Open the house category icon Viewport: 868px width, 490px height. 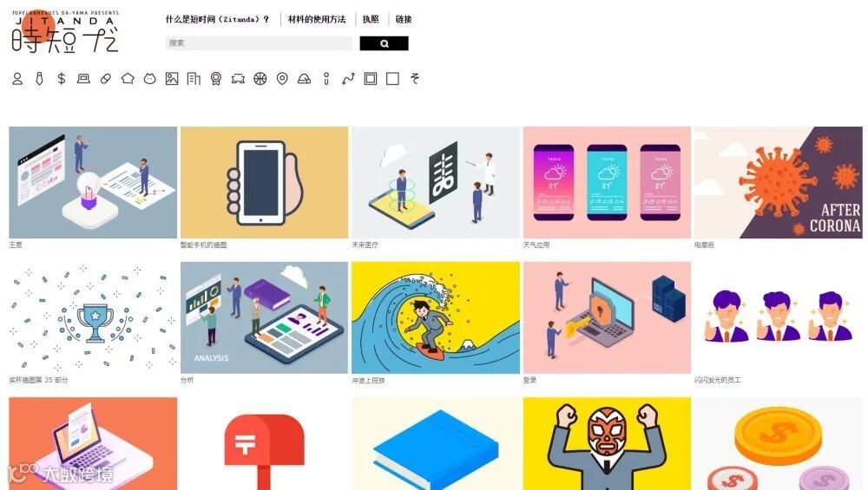128,79
